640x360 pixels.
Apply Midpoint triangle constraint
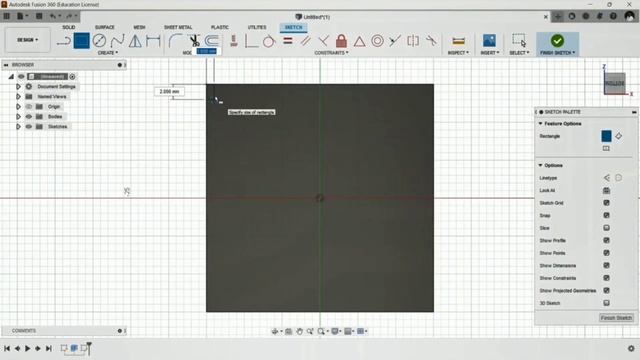pos(359,41)
